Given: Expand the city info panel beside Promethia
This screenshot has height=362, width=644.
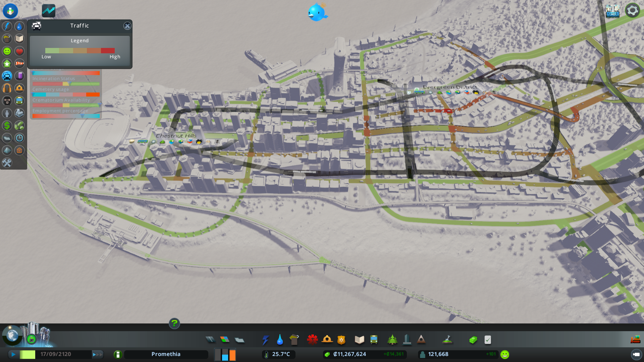Looking at the screenshot, I should point(118,354).
